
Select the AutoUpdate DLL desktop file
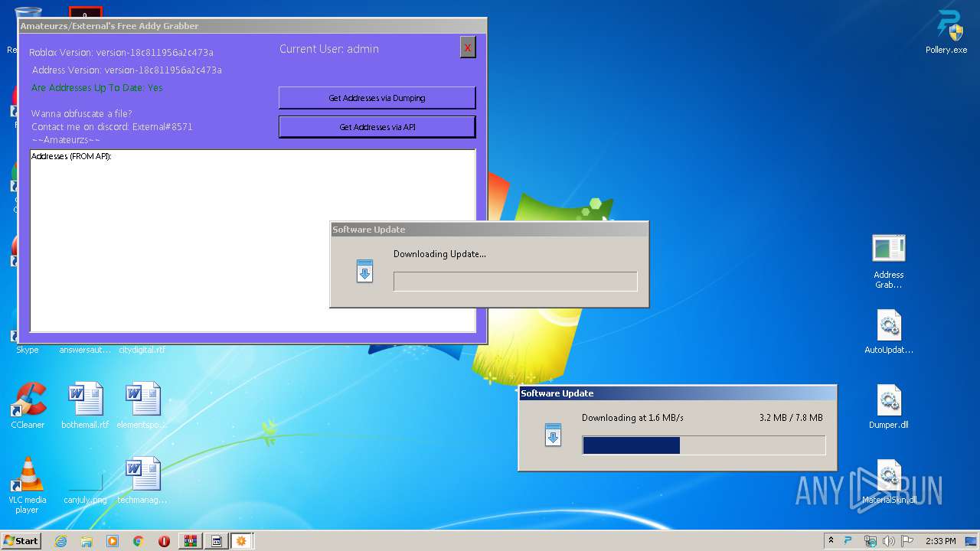click(889, 331)
